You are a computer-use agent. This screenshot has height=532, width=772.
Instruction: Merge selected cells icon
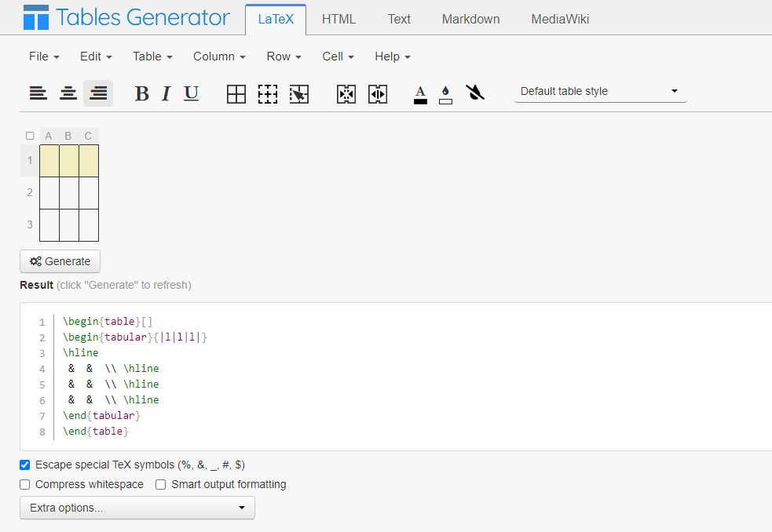click(346, 93)
